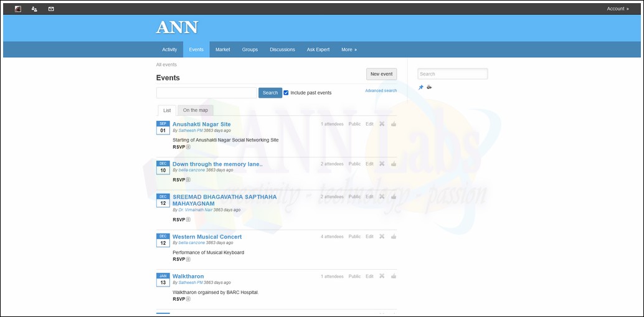Open the Account dropdown menu

(x=617, y=9)
